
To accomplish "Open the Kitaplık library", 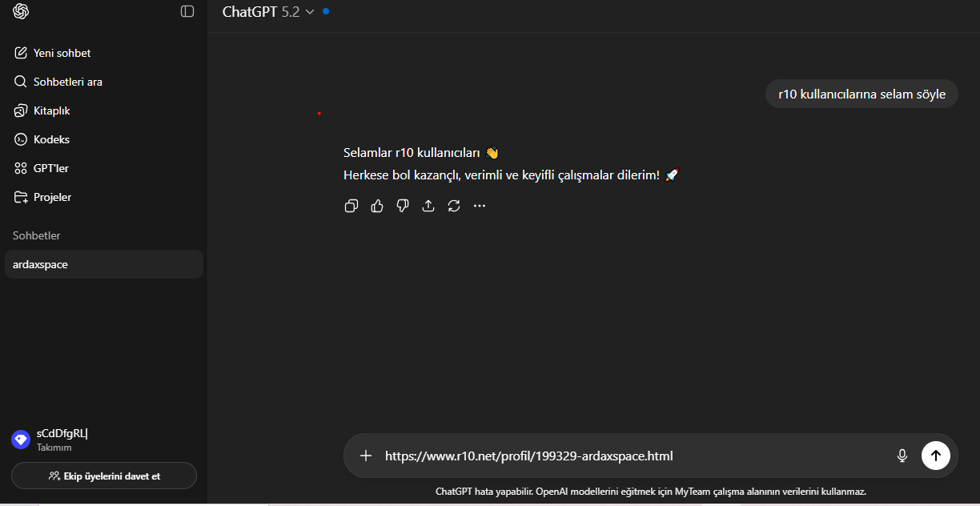I will (x=104, y=110).
